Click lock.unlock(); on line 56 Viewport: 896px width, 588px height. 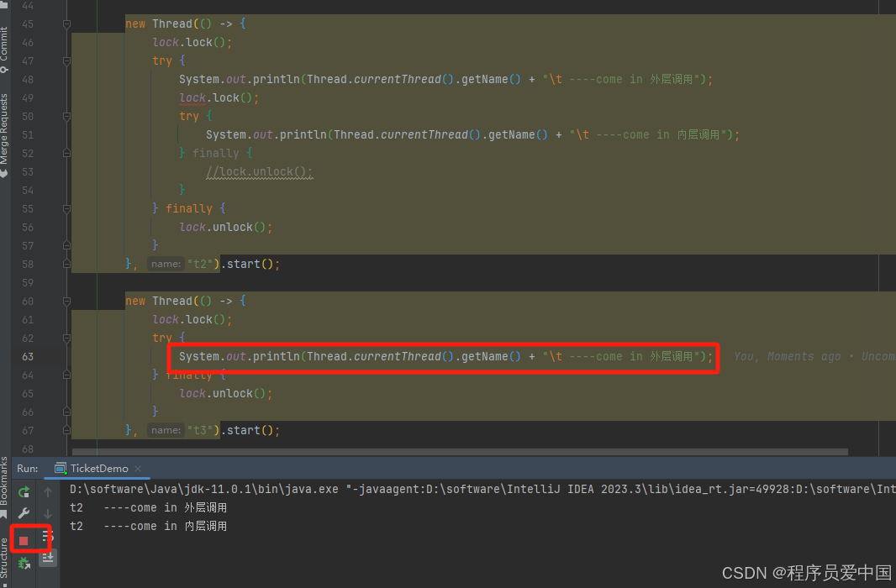[x=226, y=227]
